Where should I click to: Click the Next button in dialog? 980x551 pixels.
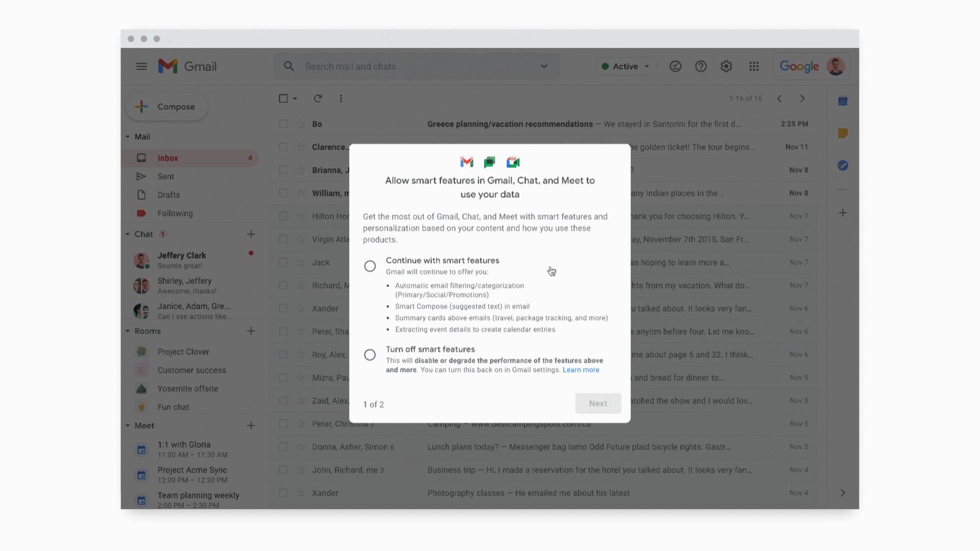click(598, 403)
